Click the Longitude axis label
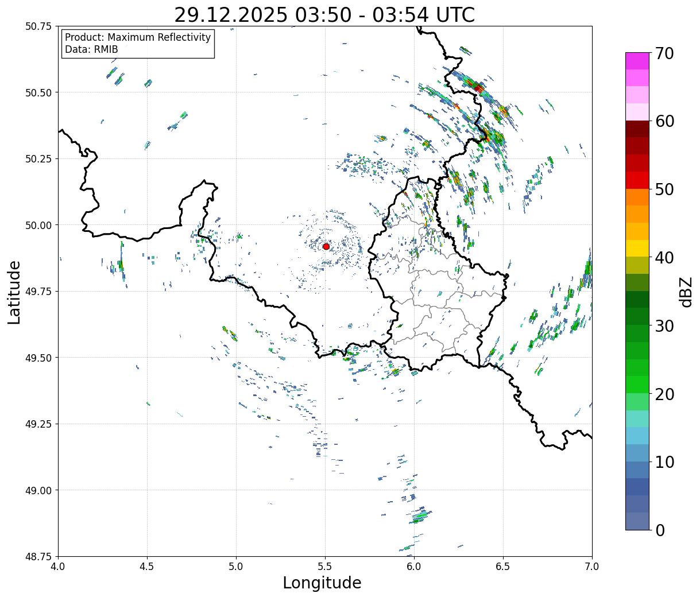700x597 pixels. (322, 583)
